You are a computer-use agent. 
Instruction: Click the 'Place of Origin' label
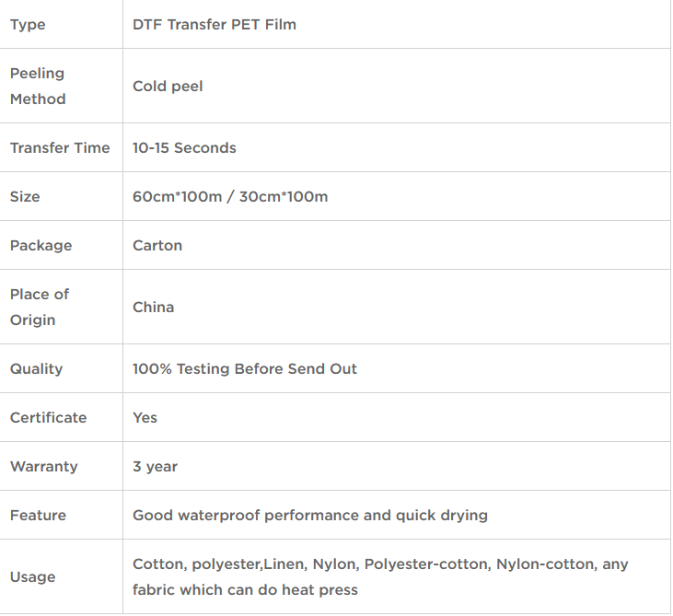(x=39, y=307)
